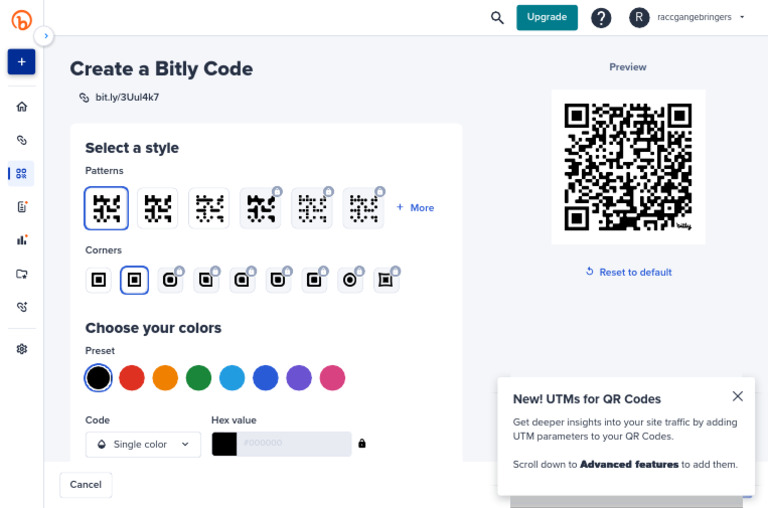Close the UTMs for QR Codes popup
768x508 pixels.
pos(737,396)
